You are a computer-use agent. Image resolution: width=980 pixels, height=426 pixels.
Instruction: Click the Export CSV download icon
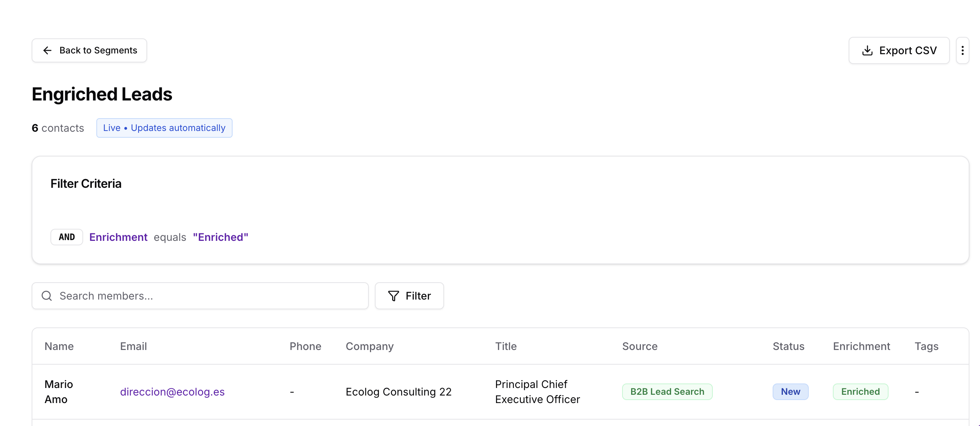[867, 50]
